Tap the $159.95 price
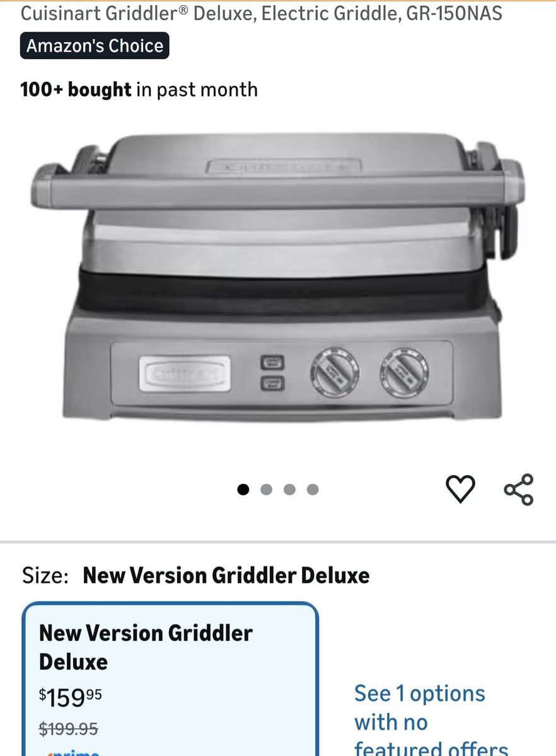The image size is (556, 756). tap(70, 697)
